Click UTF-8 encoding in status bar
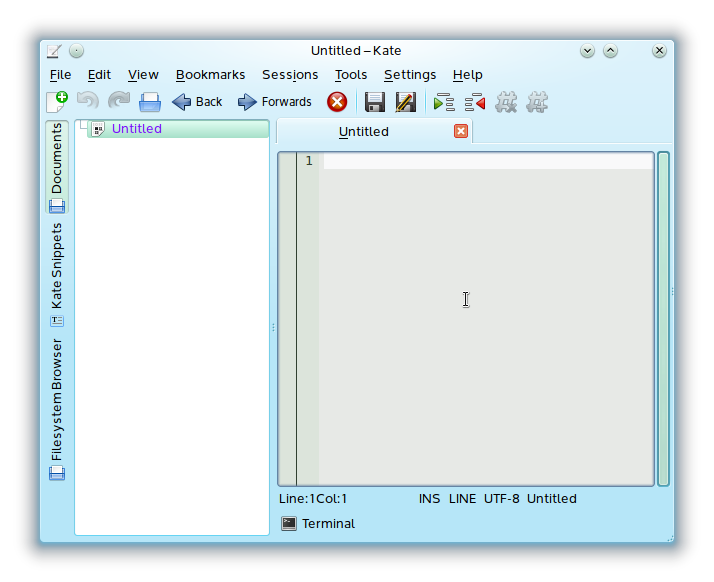This screenshot has width=714, height=582. [501, 499]
